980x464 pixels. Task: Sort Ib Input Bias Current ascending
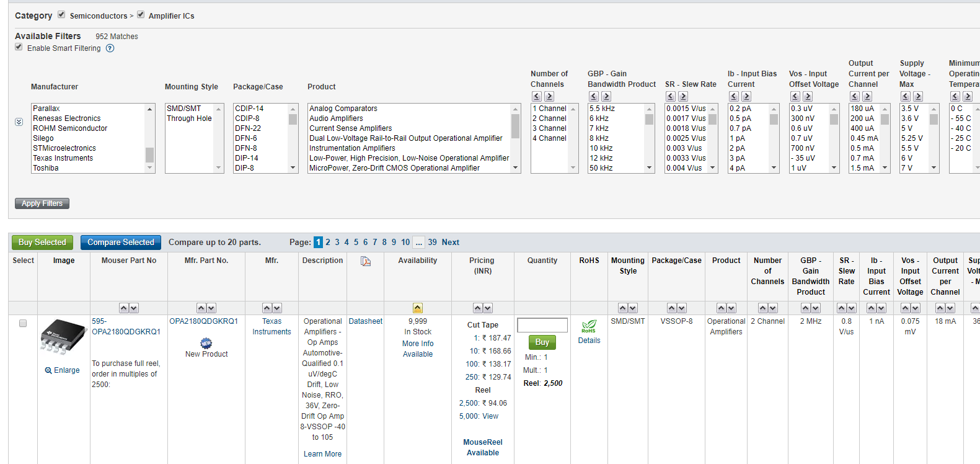click(x=872, y=308)
